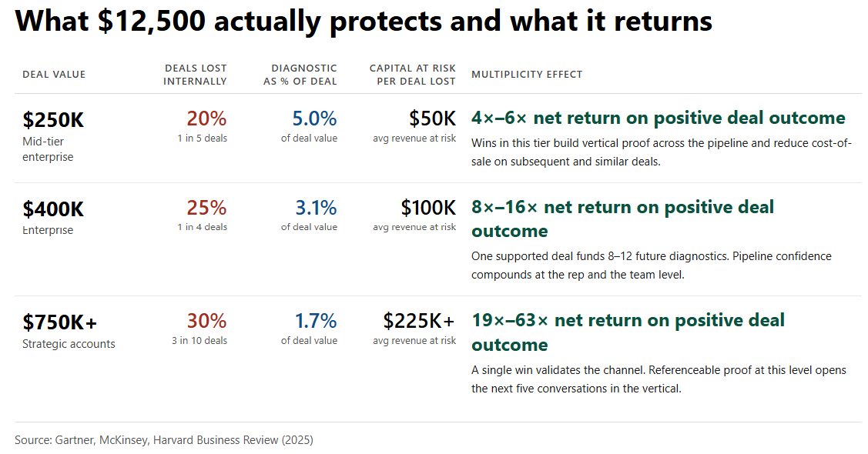
Task: Click the 8×–16× net return heading
Action: click(x=622, y=219)
